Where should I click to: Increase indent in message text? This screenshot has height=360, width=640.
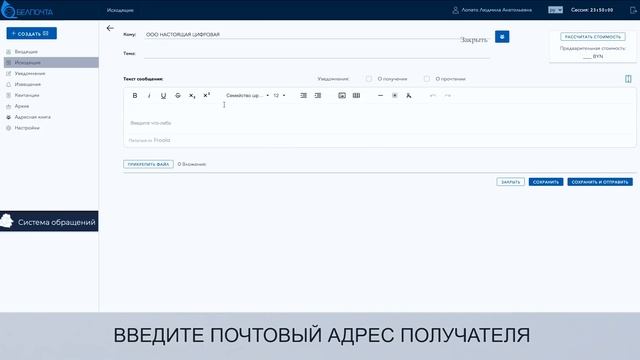click(x=318, y=96)
